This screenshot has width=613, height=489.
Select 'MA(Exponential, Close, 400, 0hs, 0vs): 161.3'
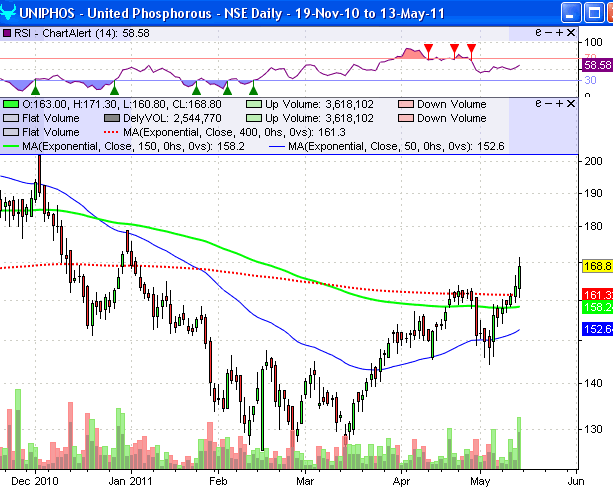235,132
